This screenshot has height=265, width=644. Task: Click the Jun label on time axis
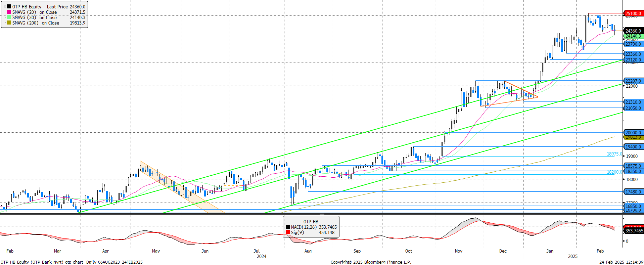[205, 251]
